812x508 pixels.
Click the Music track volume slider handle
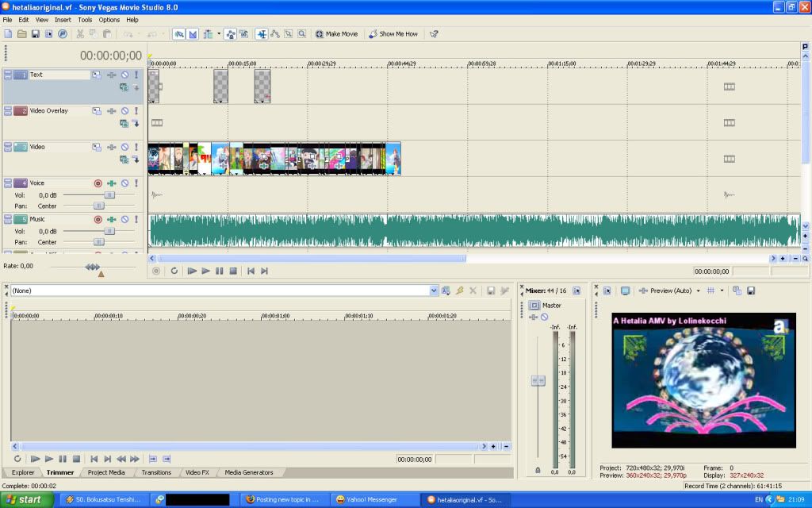(109, 231)
